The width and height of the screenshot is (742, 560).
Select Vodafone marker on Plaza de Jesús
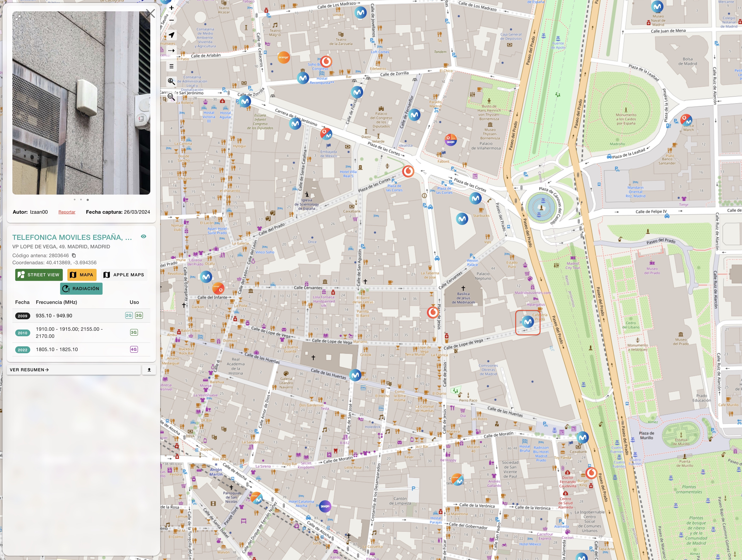point(433,312)
